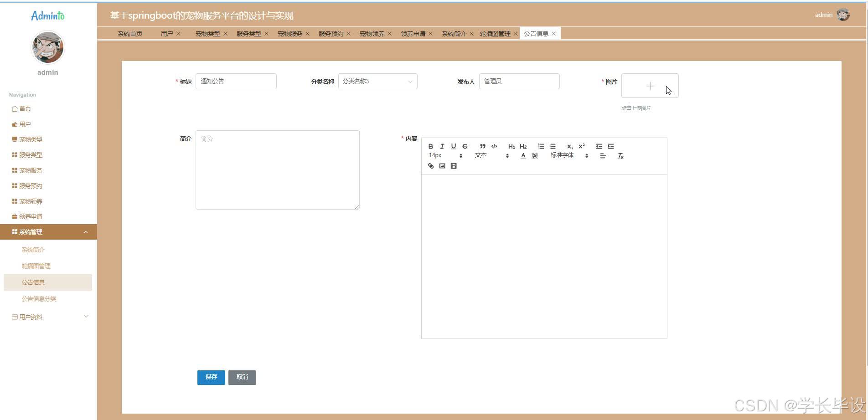Open the 文本 heading style dropdown

491,155
